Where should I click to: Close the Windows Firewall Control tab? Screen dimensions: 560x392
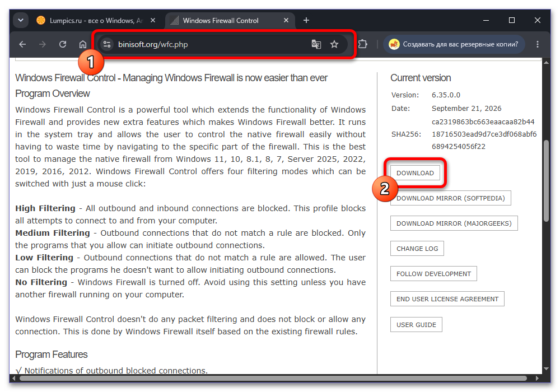(x=286, y=20)
